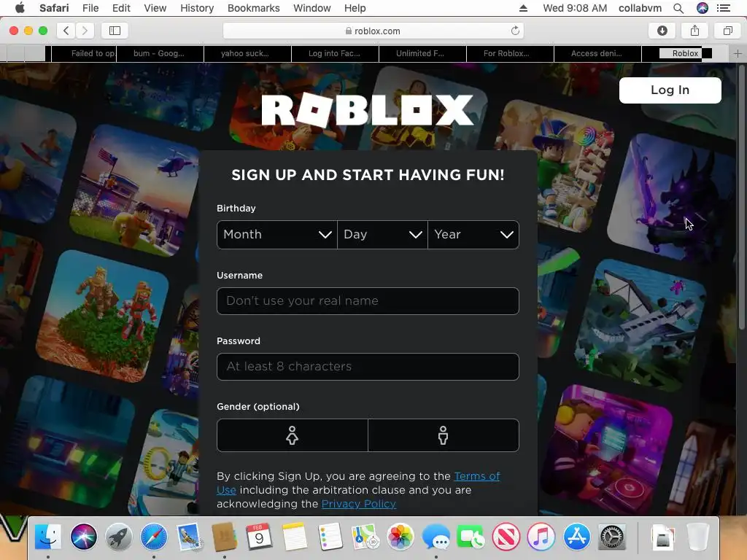Switch to the "Failed to op" tab
747x560 pixels.
[84, 53]
